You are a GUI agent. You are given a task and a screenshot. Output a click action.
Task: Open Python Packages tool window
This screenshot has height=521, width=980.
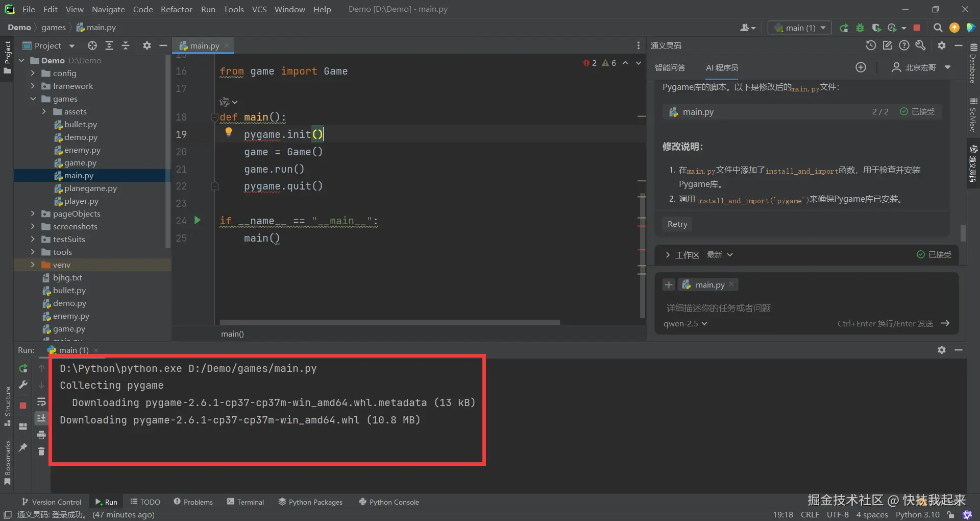310,502
